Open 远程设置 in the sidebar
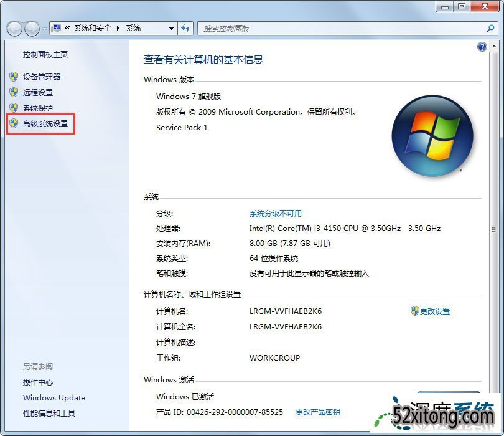 (38, 93)
